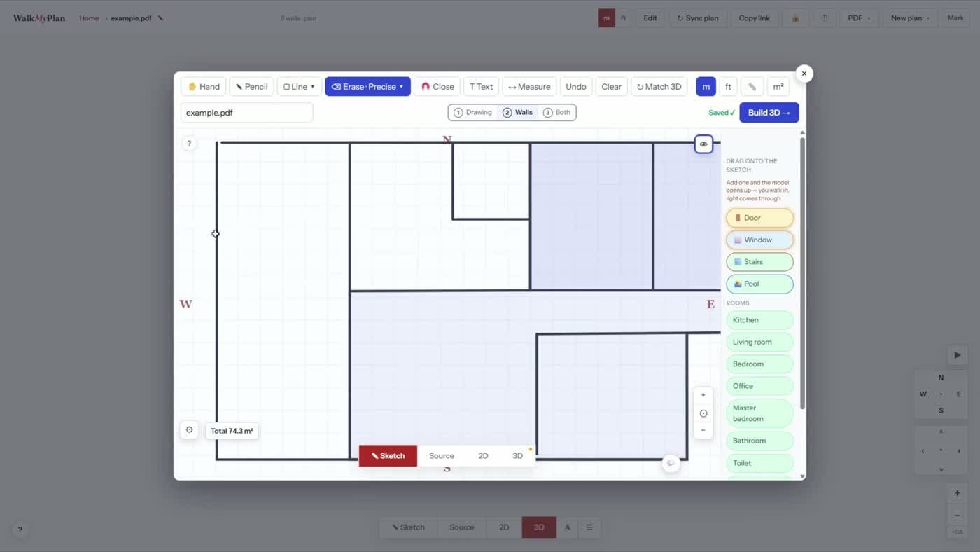Switch to the 3D tab in the modal

click(x=517, y=456)
